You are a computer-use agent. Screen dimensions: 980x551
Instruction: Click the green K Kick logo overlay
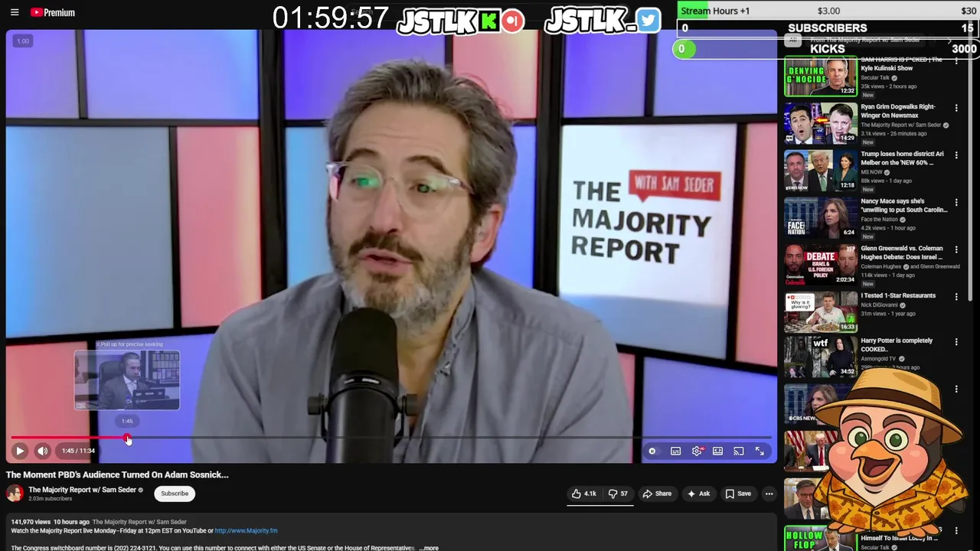coord(489,21)
